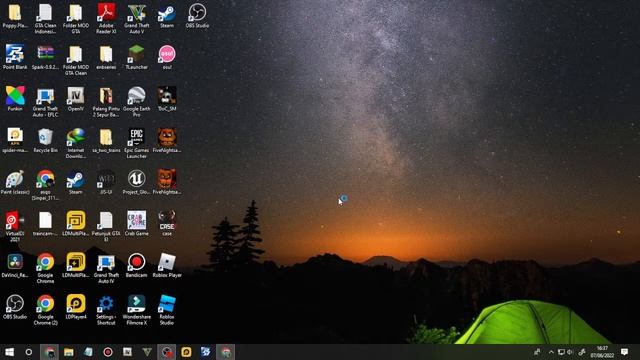Select the traincam file icon
The height and width of the screenshot is (360, 640).
click(x=45, y=224)
